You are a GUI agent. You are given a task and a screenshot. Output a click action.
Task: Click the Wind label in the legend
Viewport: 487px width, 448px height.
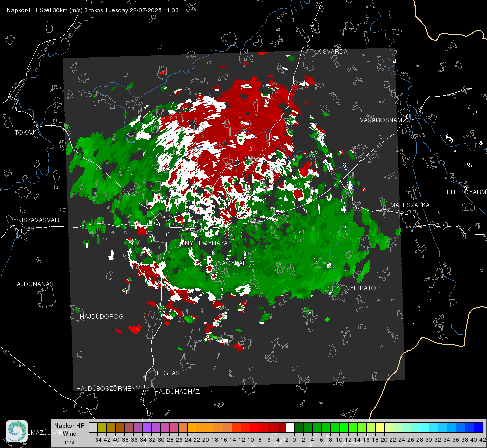(70, 434)
